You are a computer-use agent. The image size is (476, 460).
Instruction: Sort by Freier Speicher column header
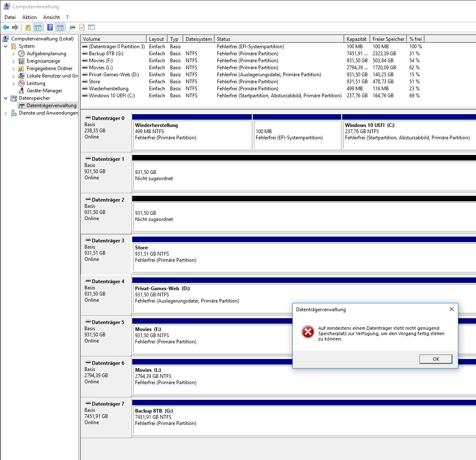388,39
